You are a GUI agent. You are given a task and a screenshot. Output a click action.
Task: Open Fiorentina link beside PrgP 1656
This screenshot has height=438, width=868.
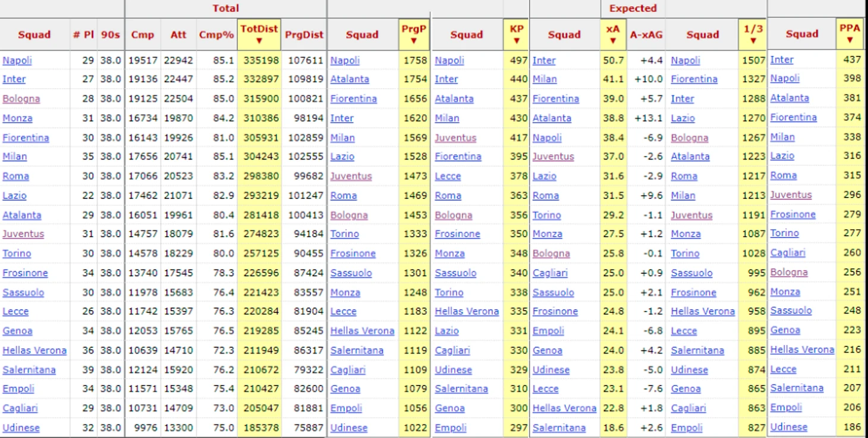coord(354,99)
